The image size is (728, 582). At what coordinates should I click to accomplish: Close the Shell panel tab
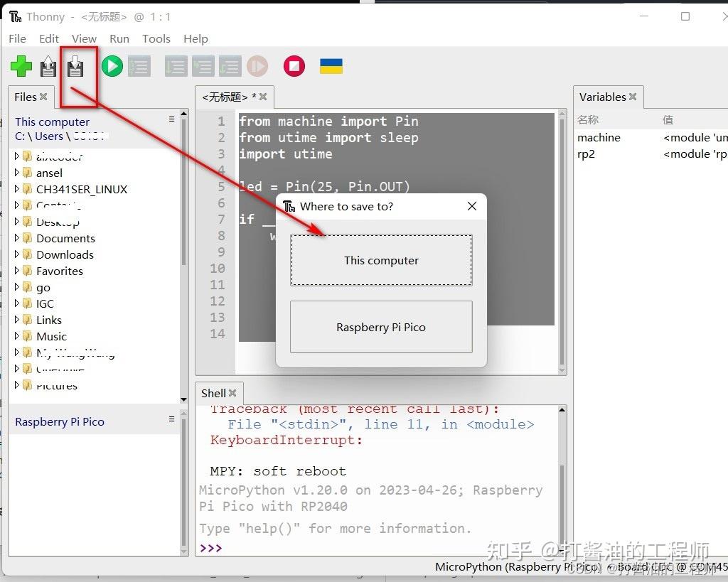(232, 393)
